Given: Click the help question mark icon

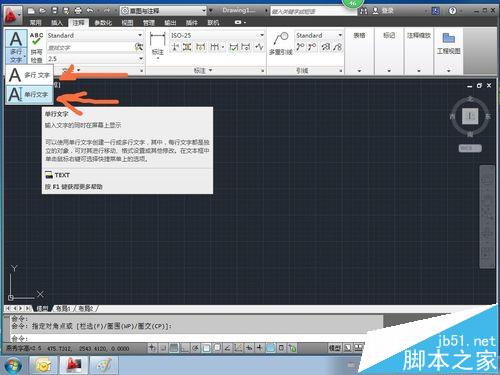Looking at the screenshot, I should [452, 11].
